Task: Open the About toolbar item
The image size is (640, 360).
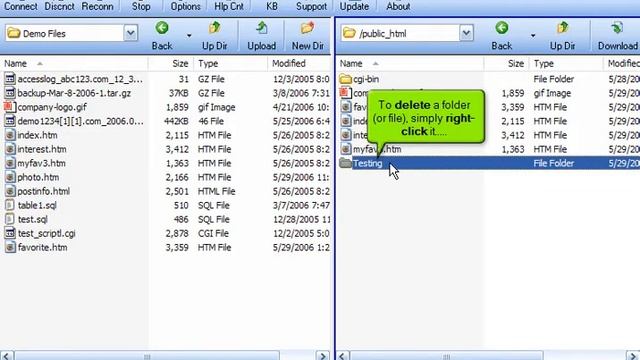Action: pyautogui.click(x=398, y=7)
